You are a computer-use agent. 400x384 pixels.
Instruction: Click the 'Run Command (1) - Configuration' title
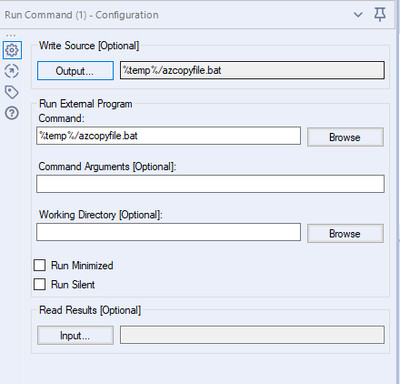coord(81,15)
